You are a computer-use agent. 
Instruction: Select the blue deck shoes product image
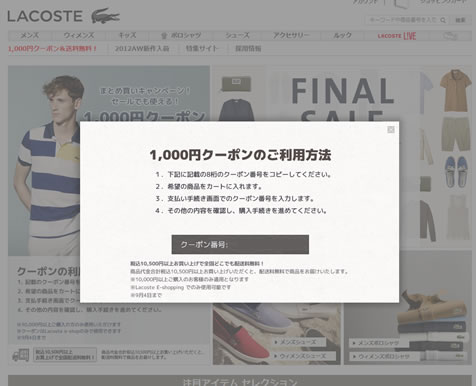pos(457,172)
